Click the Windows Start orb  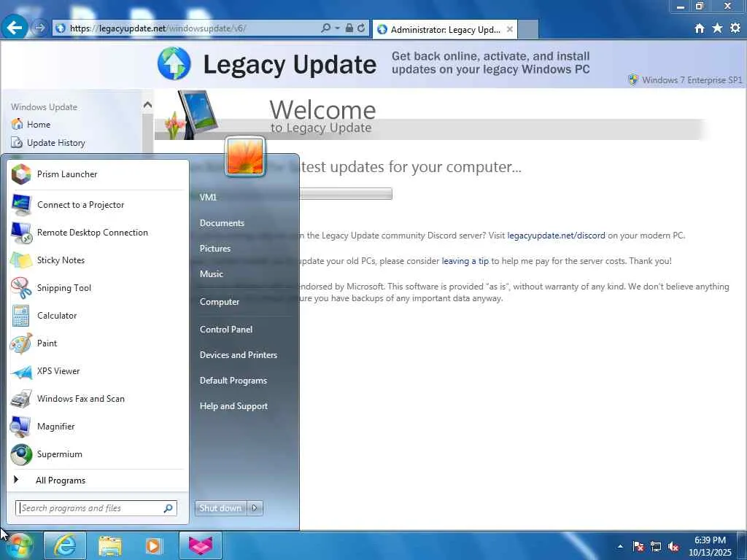[19, 545]
